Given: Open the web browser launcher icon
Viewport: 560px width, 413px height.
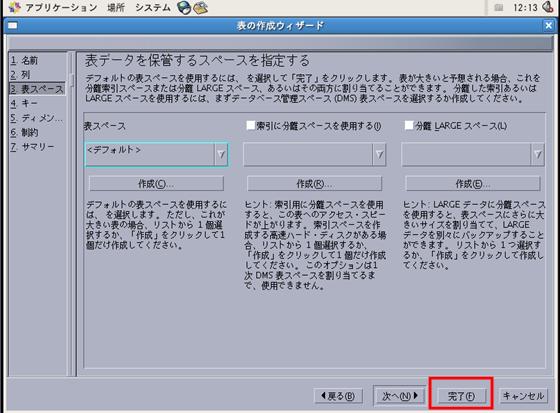Looking at the screenshot, I should (x=184, y=8).
